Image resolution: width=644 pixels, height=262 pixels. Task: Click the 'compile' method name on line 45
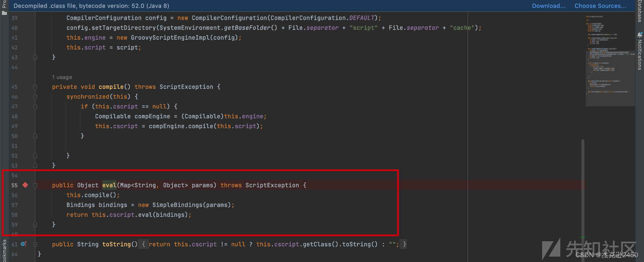coord(111,87)
